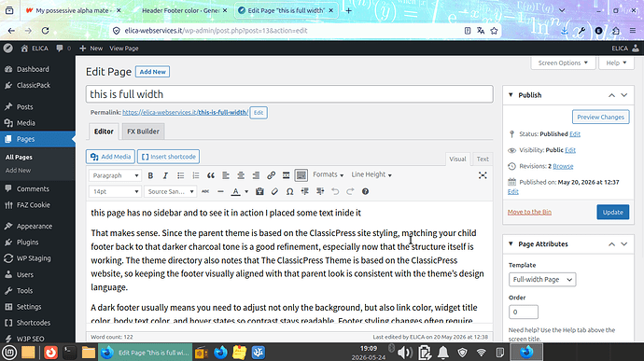Move Publish box up

[x=611, y=95]
